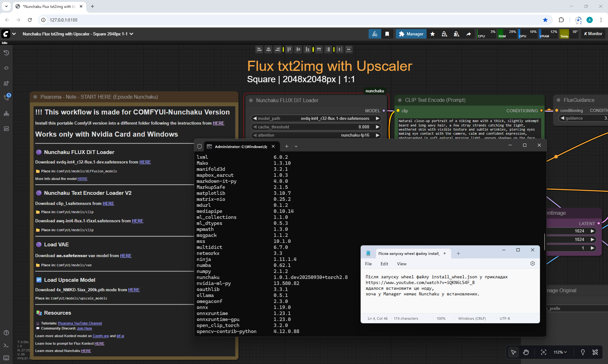Image resolution: width=608 pixels, height=364 pixels.
Task: Click the share arrow icon in toolbar
Action: click(468, 34)
